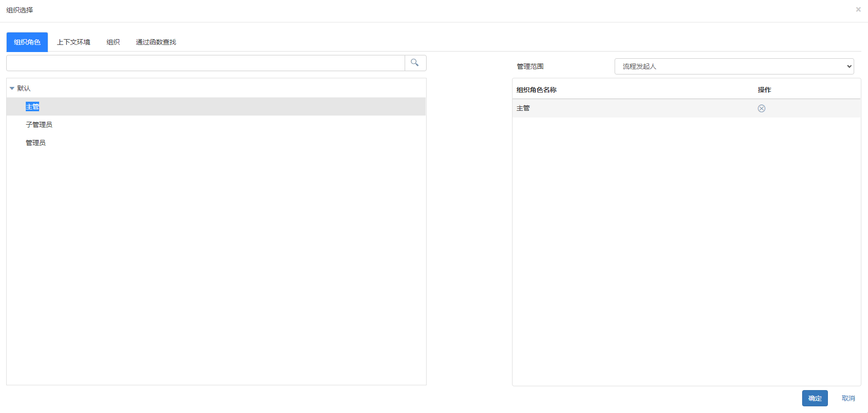Click the magnifier search icon button

click(x=415, y=63)
